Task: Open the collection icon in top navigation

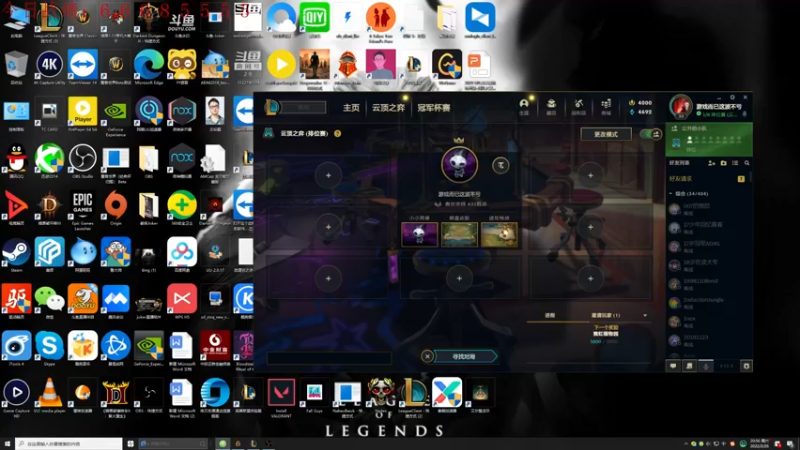Action: [551, 106]
